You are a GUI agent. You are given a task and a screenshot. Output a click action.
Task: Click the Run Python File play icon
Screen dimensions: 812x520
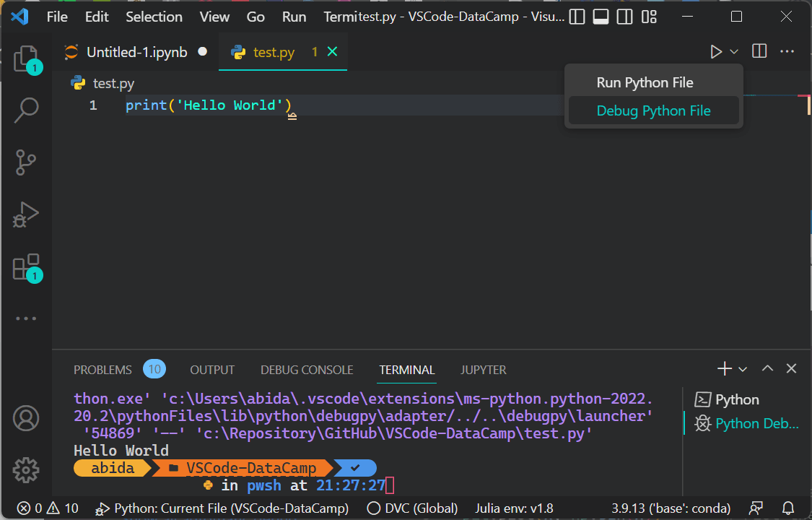click(x=715, y=52)
